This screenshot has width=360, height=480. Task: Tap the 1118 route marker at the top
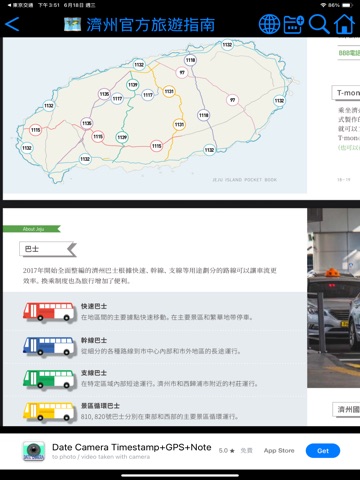tap(190, 60)
